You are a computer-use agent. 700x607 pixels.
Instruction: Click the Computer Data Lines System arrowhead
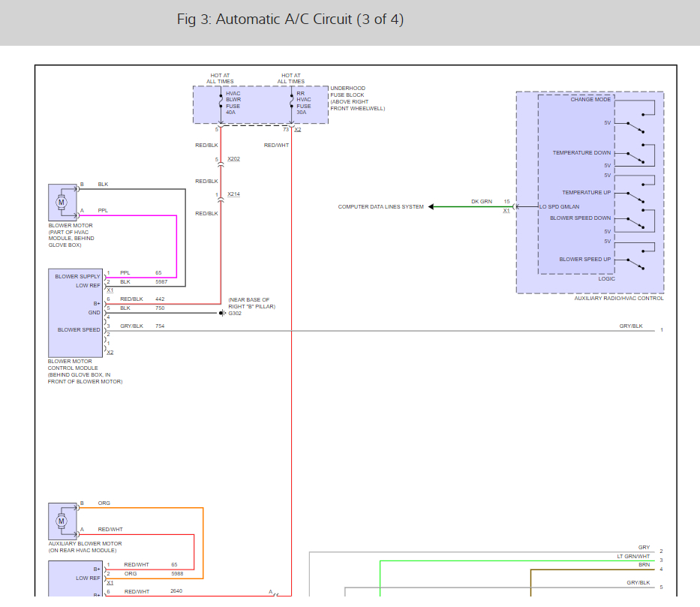click(x=431, y=206)
